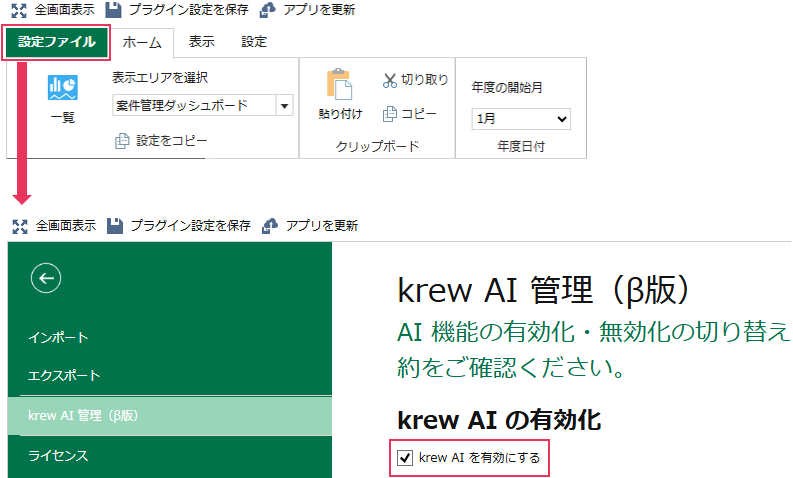Select インポート in the sidebar
793x478 pixels.
(x=58, y=337)
